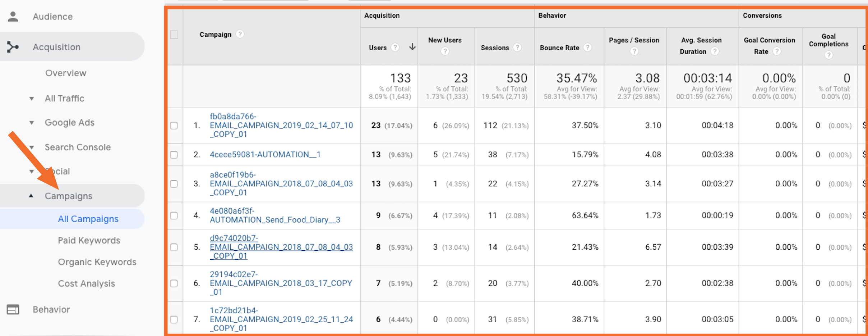Expand the All Traffic section

click(32, 99)
